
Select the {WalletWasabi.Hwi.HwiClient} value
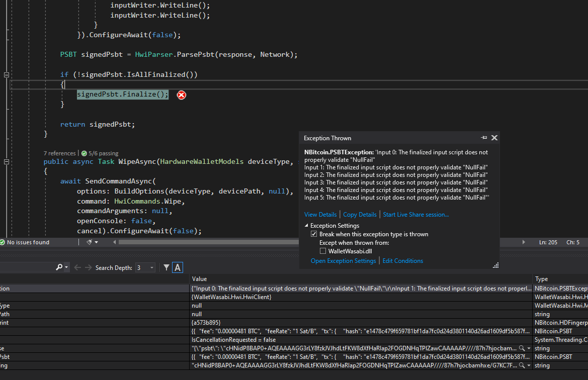tap(231, 297)
